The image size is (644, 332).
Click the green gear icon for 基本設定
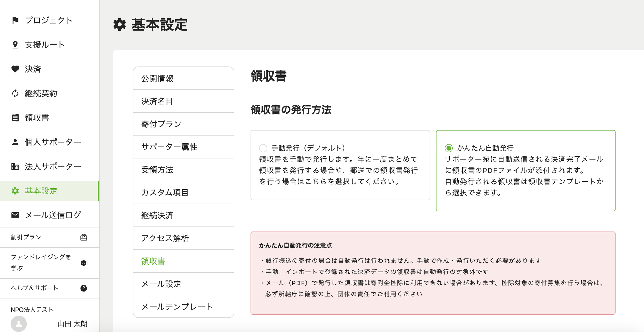[x=15, y=191]
